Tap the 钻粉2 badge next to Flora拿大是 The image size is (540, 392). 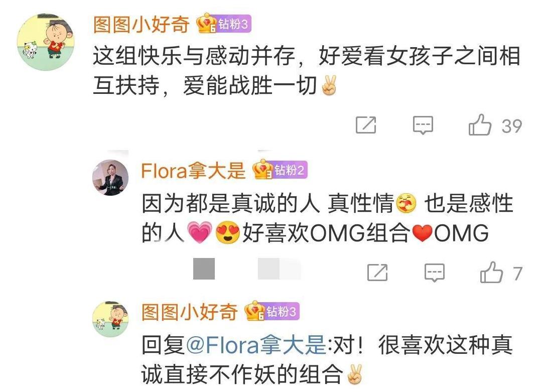(280, 170)
